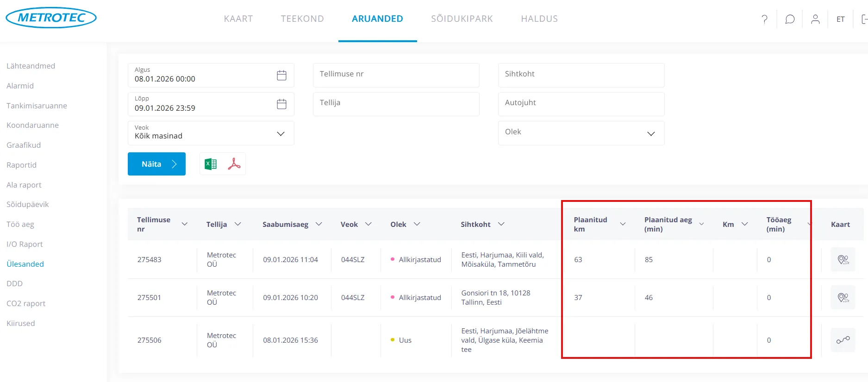Change language via ET selector

(840, 19)
